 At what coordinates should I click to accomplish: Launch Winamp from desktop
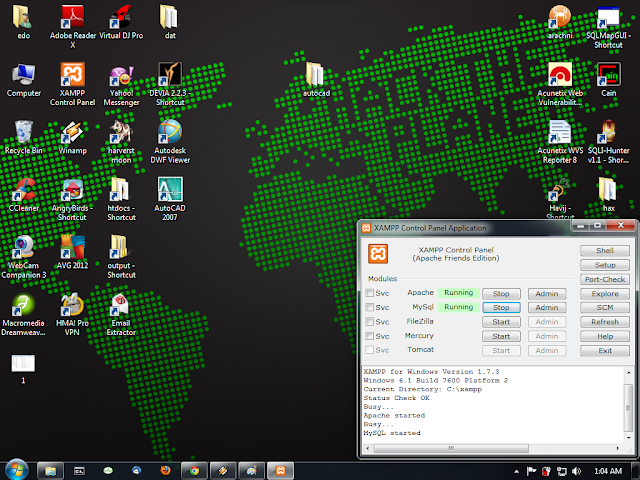(x=73, y=138)
